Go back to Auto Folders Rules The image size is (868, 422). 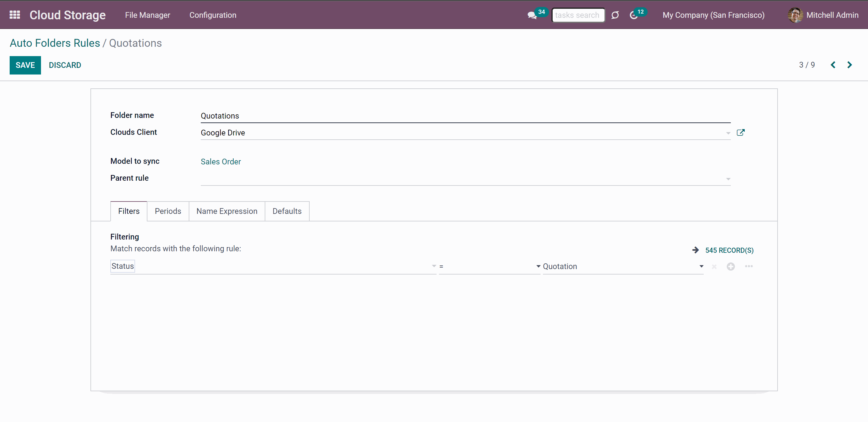[55, 43]
